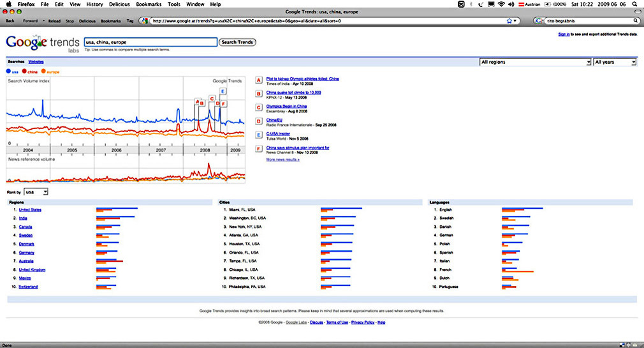Open the United States region link
Viewport: 644px width, 348px height.
[30, 210]
